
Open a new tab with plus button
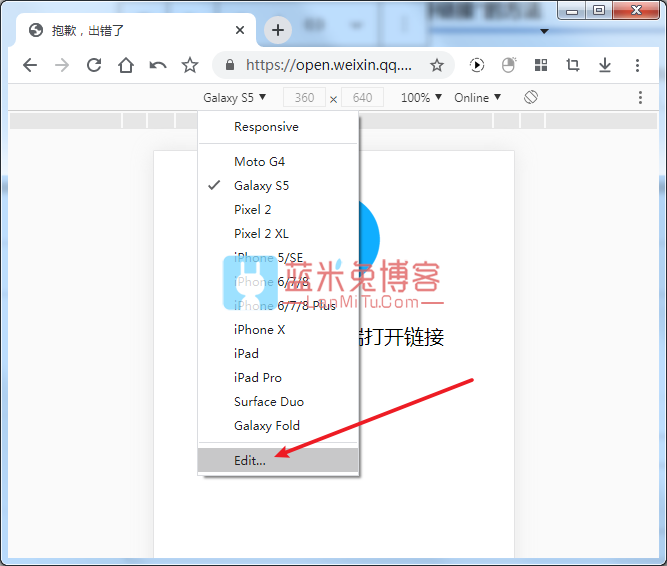pos(278,30)
